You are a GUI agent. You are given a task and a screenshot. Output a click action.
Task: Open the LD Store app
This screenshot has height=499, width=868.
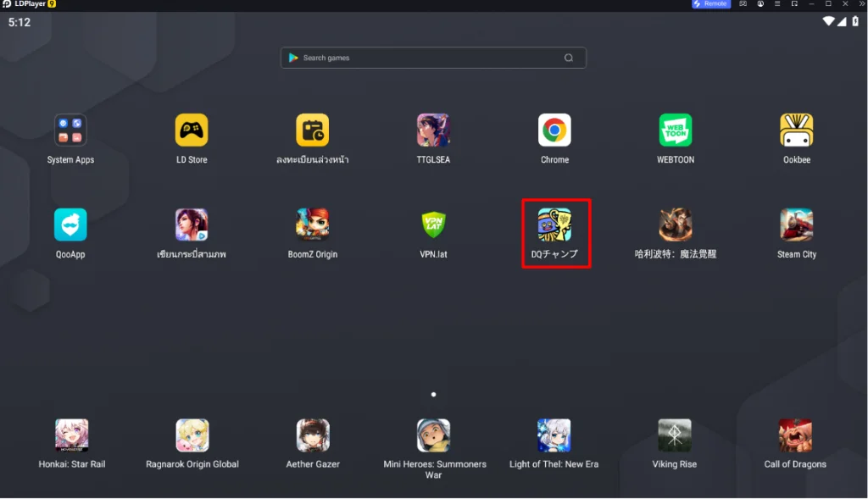pyautogui.click(x=192, y=130)
